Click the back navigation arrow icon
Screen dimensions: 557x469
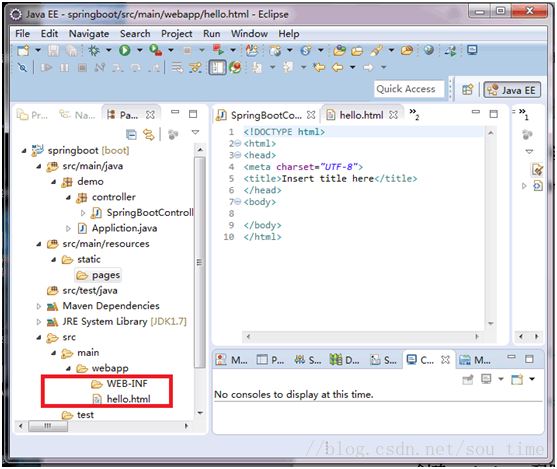(337, 67)
